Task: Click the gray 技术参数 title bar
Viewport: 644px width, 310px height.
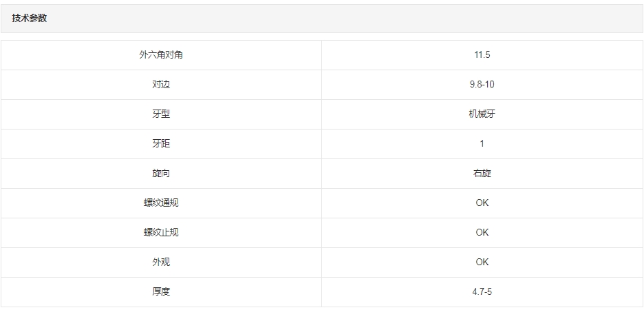Action: pyautogui.click(x=322, y=19)
